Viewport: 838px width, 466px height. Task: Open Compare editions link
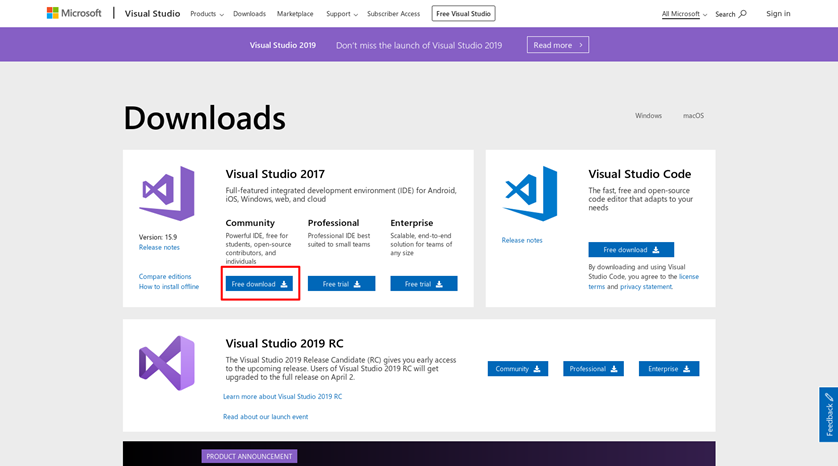pyautogui.click(x=165, y=277)
